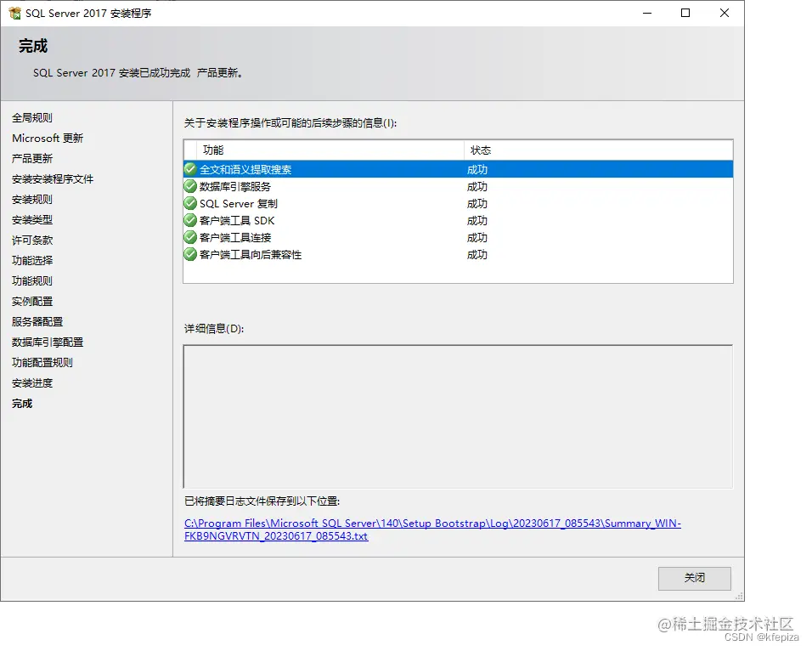Click 功能选择 step in sidebar
This screenshot has width=812, height=651.
coord(32,261)
